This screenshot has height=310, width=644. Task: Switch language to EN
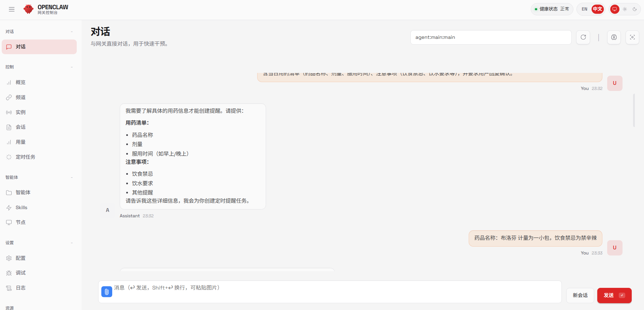point(584,9)
